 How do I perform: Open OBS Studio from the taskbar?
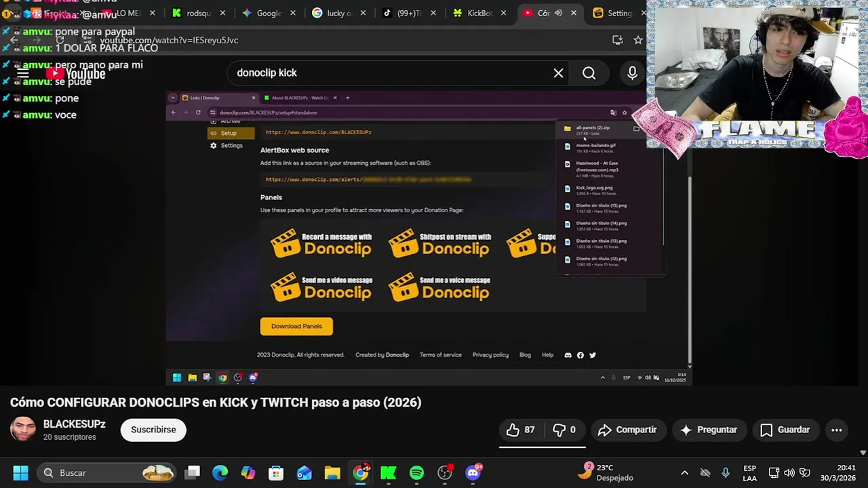point(445,472)
